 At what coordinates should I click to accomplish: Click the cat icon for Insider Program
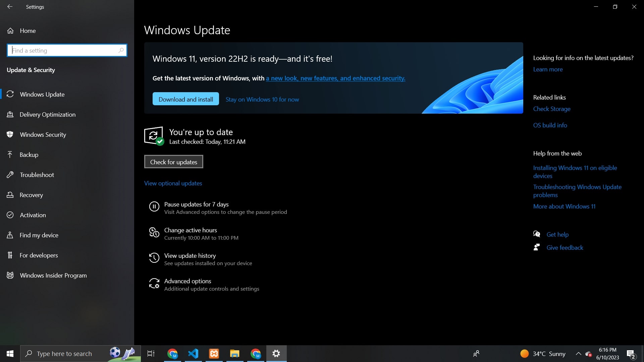[x=10, y=275]
